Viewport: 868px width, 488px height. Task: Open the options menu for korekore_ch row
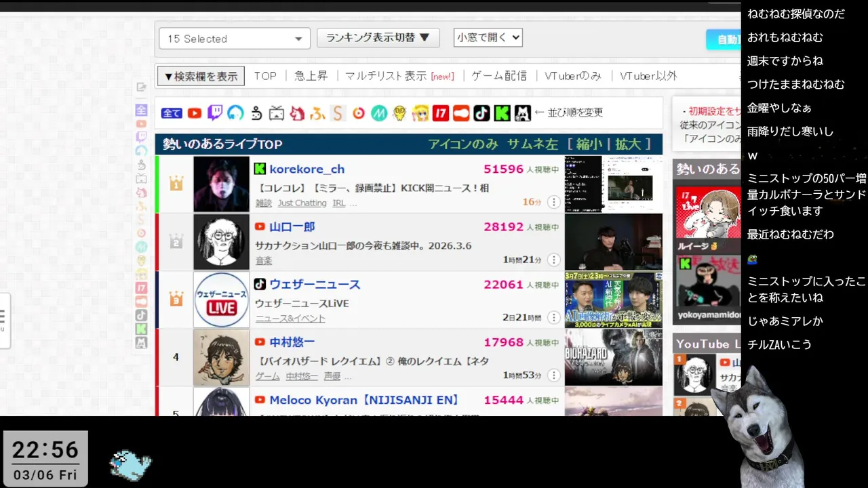click(553, 202)
